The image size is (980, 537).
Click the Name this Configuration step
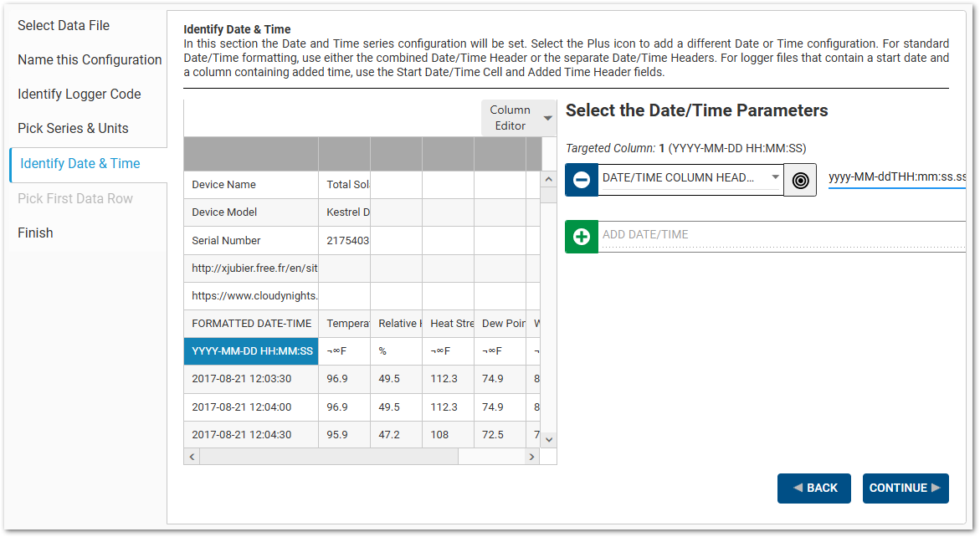point(90,59)
